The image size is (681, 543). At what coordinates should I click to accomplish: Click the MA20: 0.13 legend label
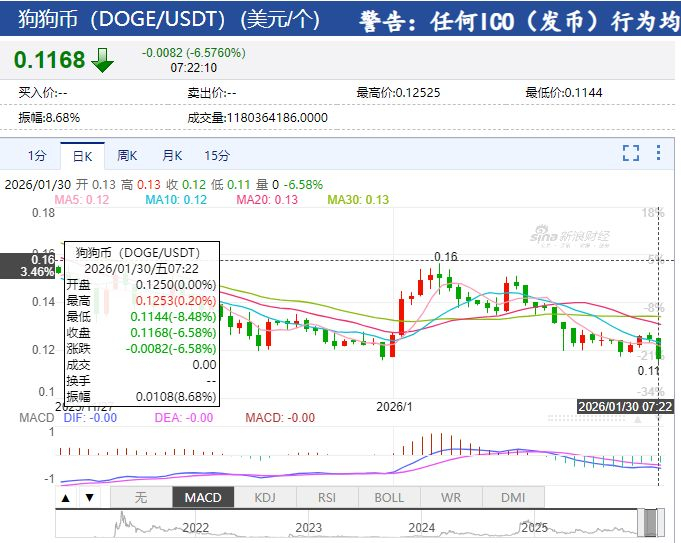[267, 200]
